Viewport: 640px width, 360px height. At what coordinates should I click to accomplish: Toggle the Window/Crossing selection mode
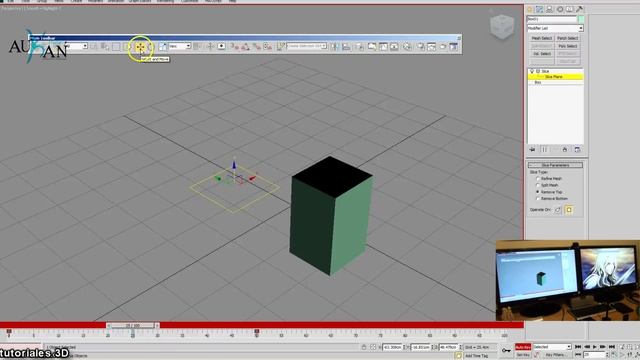[x=127, y=47]
